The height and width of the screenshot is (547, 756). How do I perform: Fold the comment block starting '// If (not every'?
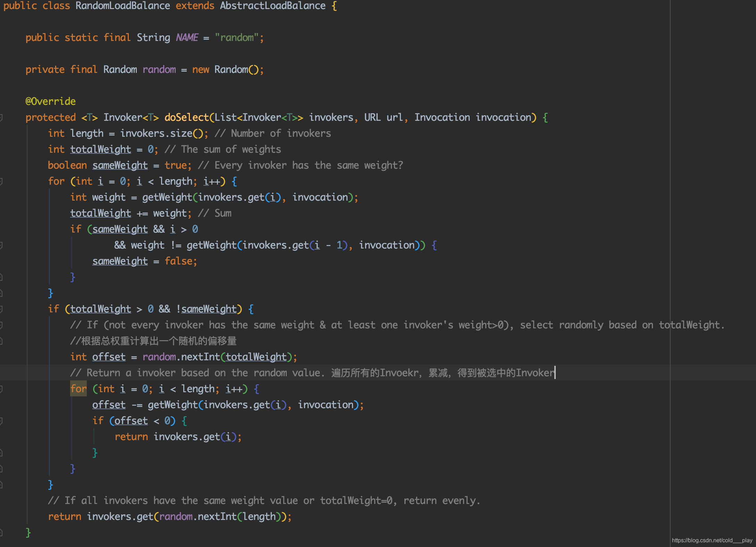pos(1,325)
